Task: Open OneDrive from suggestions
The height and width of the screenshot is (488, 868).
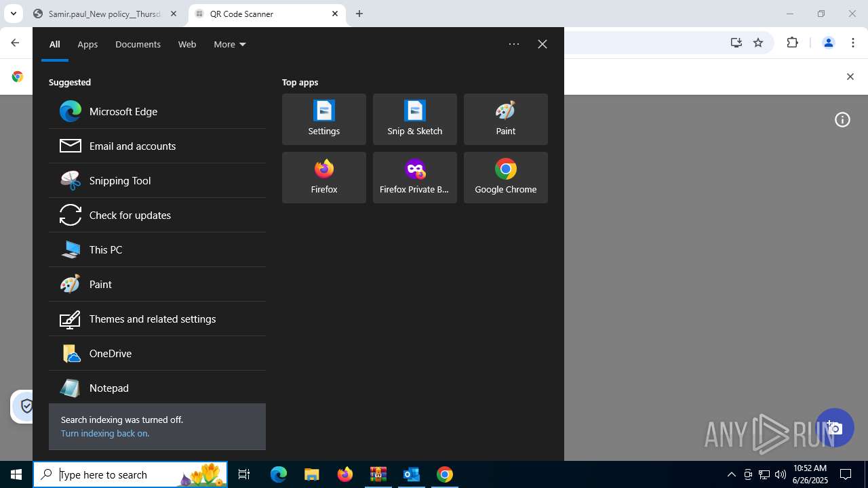Action: tap(157, 353)
